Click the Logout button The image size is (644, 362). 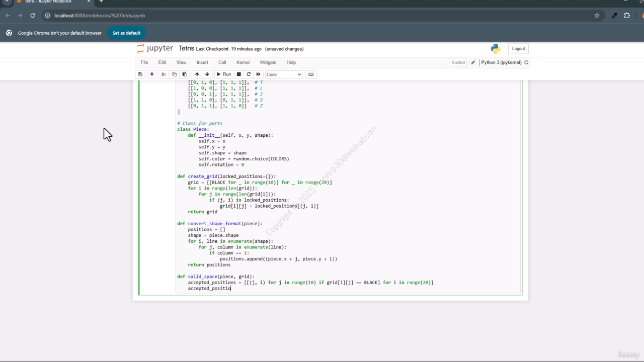coord(518,49)
